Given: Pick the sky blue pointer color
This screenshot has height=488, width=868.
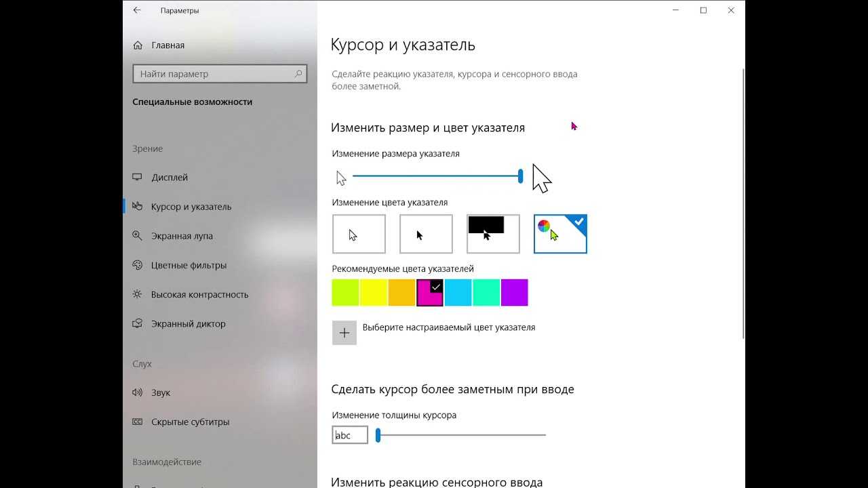Looking at the screenshot, I should [x=458, y=293].
